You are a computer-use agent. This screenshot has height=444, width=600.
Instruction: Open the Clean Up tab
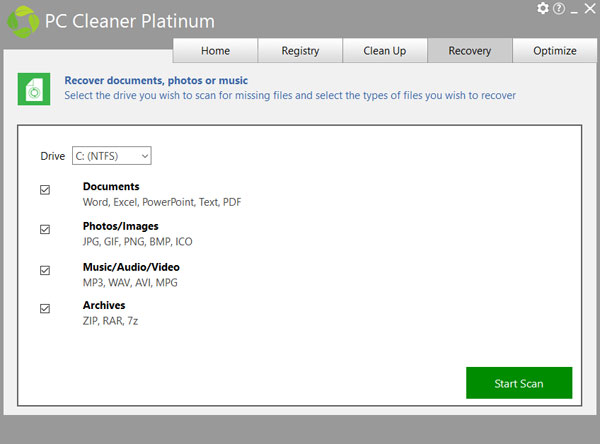385,50
